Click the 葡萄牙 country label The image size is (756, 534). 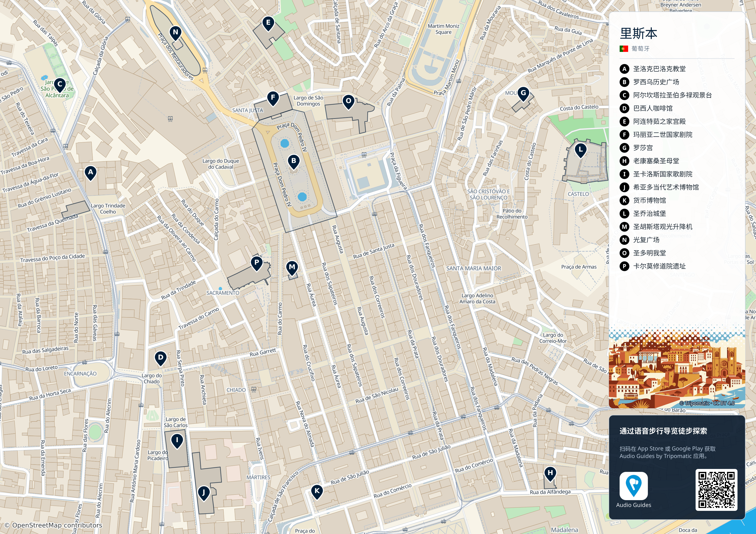640,49
